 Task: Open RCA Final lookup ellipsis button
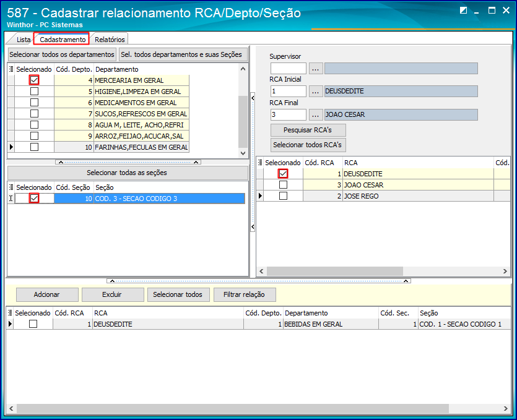tap(316, 114)
